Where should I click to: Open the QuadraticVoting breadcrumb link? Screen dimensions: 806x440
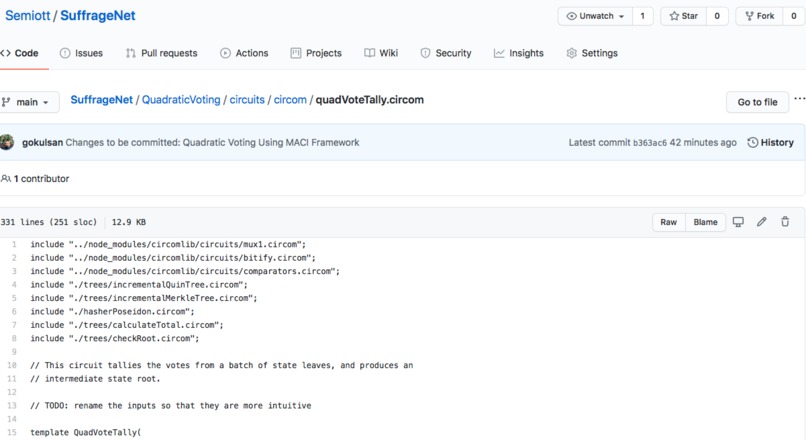(x=181, y=100)
